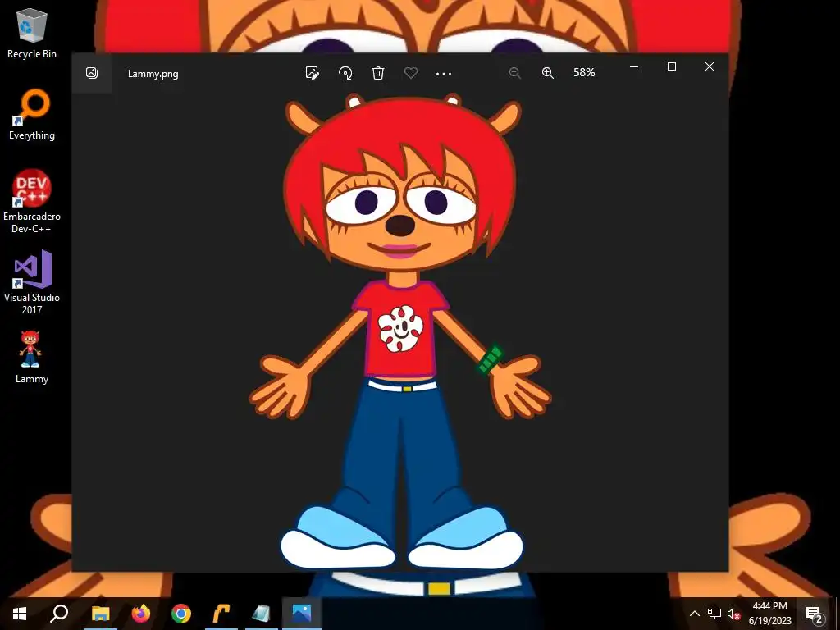This screenshot has width=840, height=630.
Task: Delete the image with the trash icon
Action: [x=378, y=73]
